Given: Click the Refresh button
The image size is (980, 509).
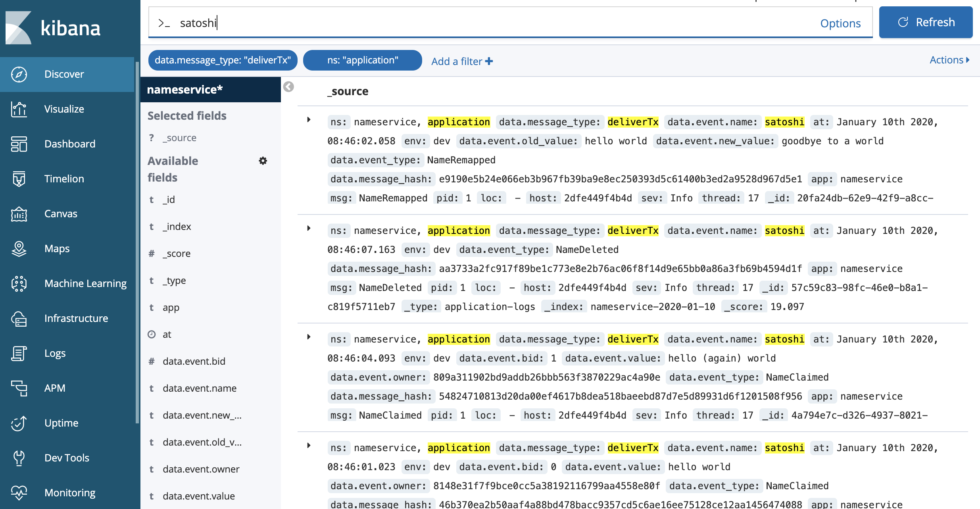Looking at the screenshot, I should [x=925, y=22].
